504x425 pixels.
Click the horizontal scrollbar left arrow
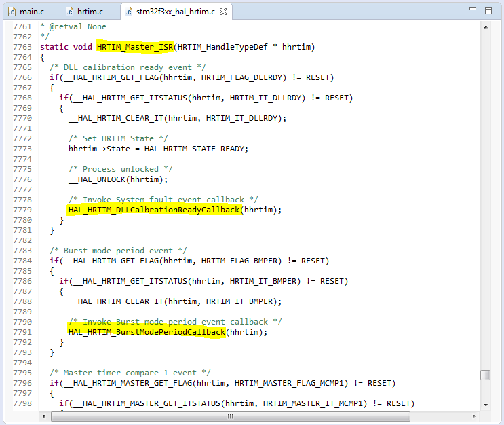(44, 416)
